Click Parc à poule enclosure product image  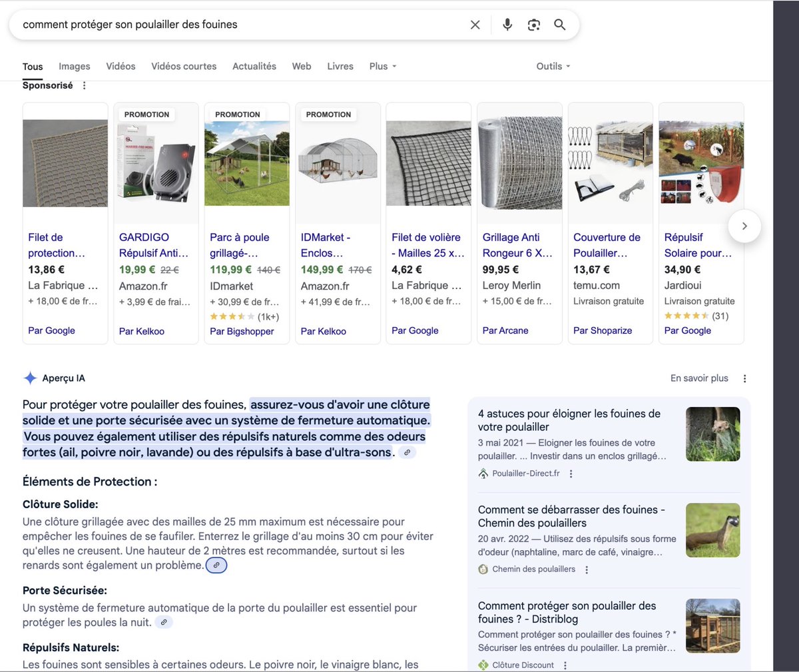point(247,163)
